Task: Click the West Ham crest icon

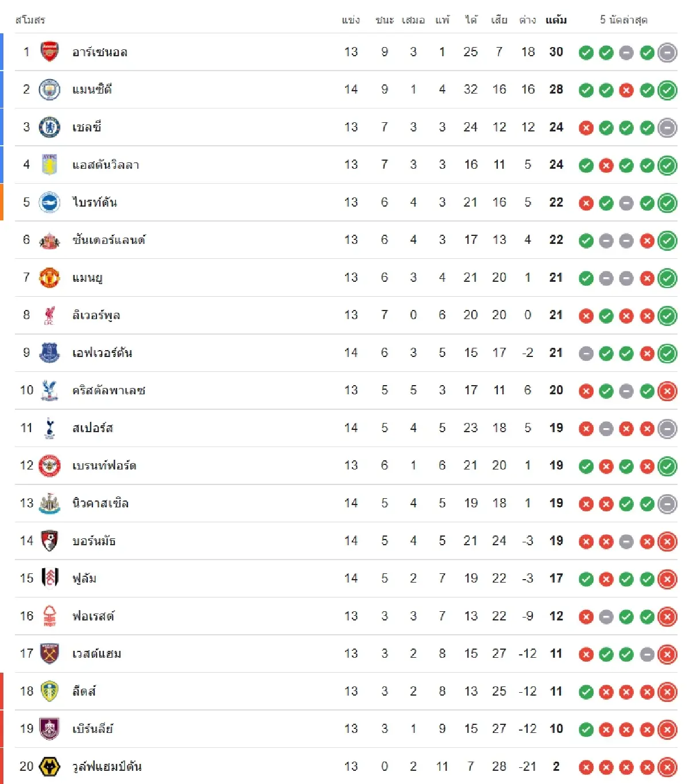Action: click(49, 654)
